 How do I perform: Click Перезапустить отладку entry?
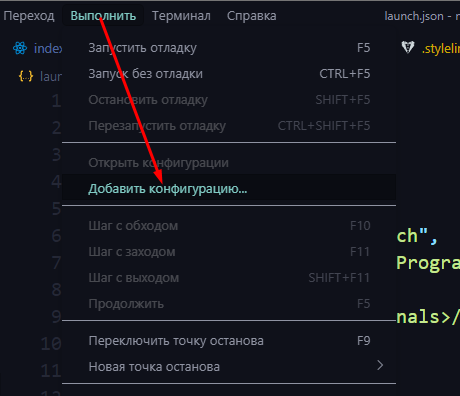[229, 126]
